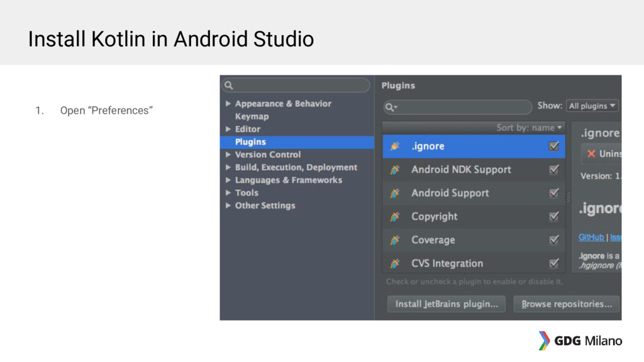Expand Languages & Frameworks arrow

tap(228, 180)
